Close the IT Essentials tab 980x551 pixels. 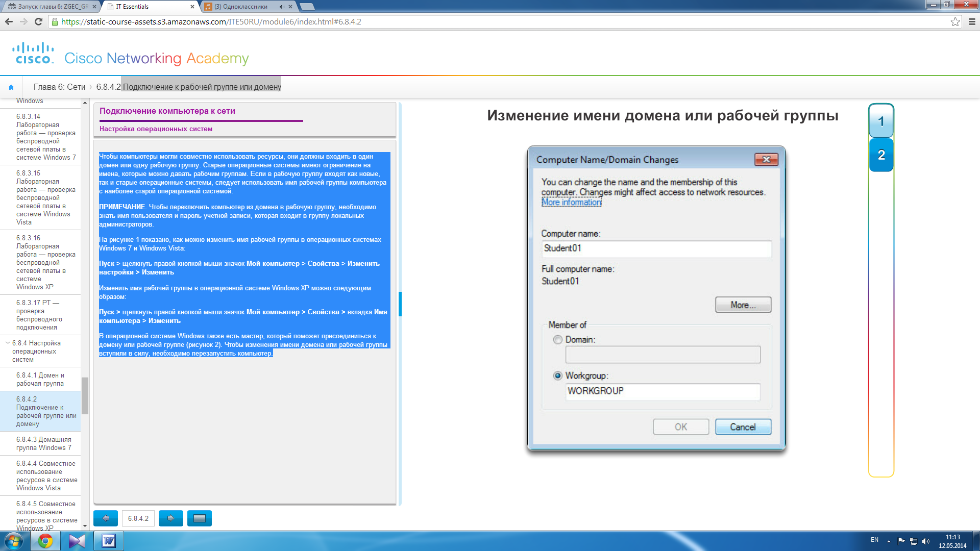coord(192,7)
